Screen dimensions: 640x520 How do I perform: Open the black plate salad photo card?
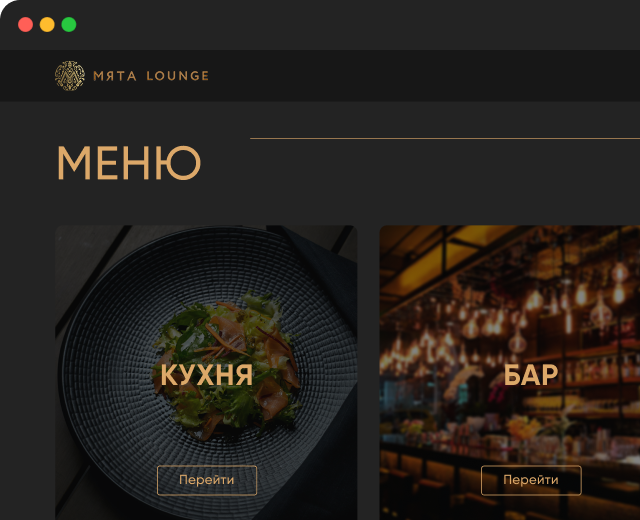(206, 373)
